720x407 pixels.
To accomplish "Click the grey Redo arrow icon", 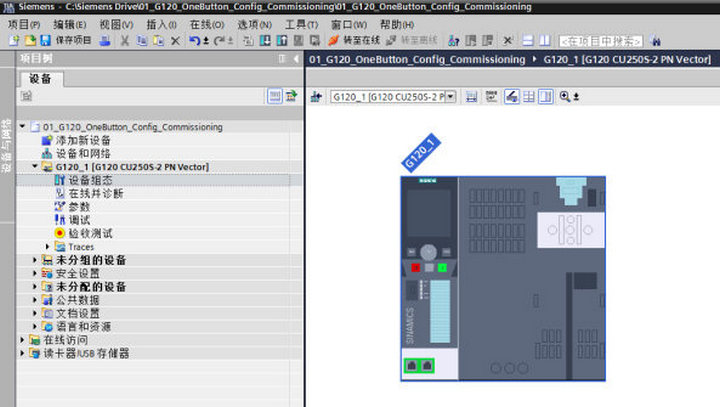I will pyautogui.click(x=219, y=41).
